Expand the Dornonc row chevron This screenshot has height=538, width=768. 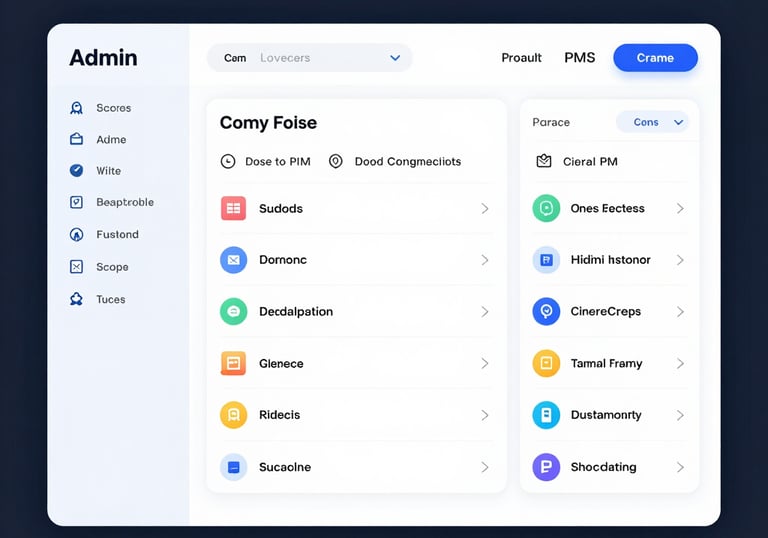[x=485, y=260]
